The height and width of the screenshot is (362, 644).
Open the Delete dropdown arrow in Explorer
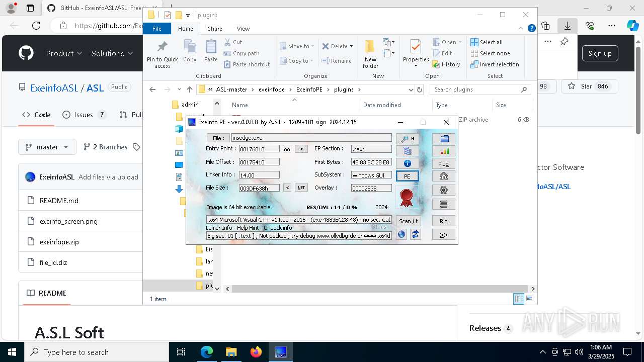[x=351, y=46]
